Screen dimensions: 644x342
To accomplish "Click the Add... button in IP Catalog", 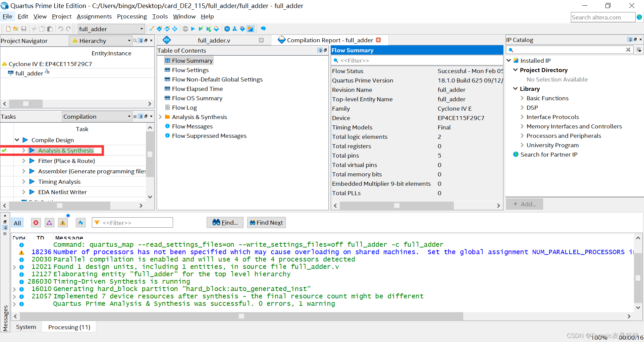I will (524, 204).
